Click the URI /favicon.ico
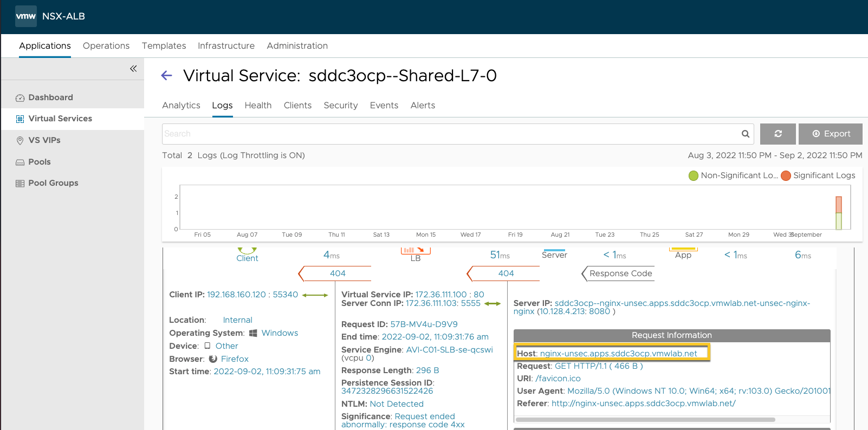868x430 pixels. pyautogui.click(x=558, y=379)
